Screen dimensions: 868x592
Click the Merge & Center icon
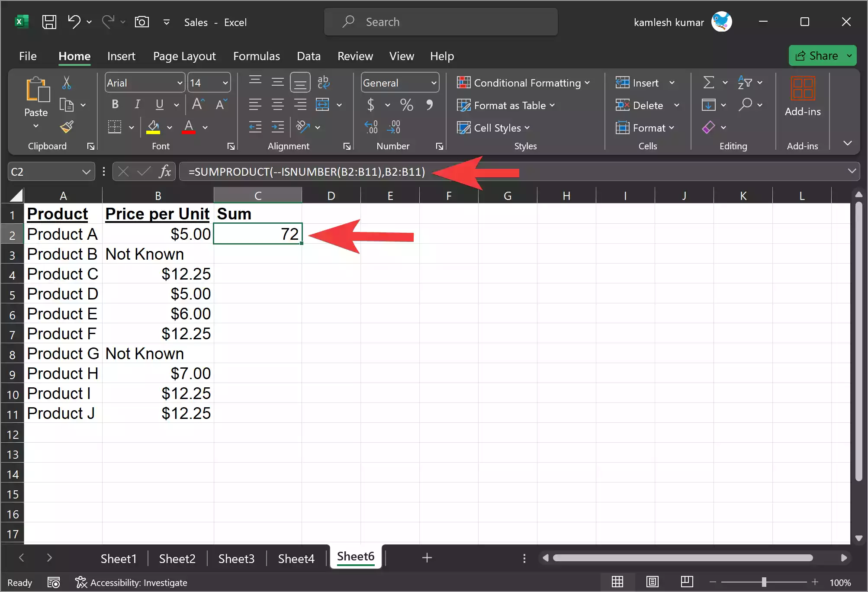coord(322,105)
